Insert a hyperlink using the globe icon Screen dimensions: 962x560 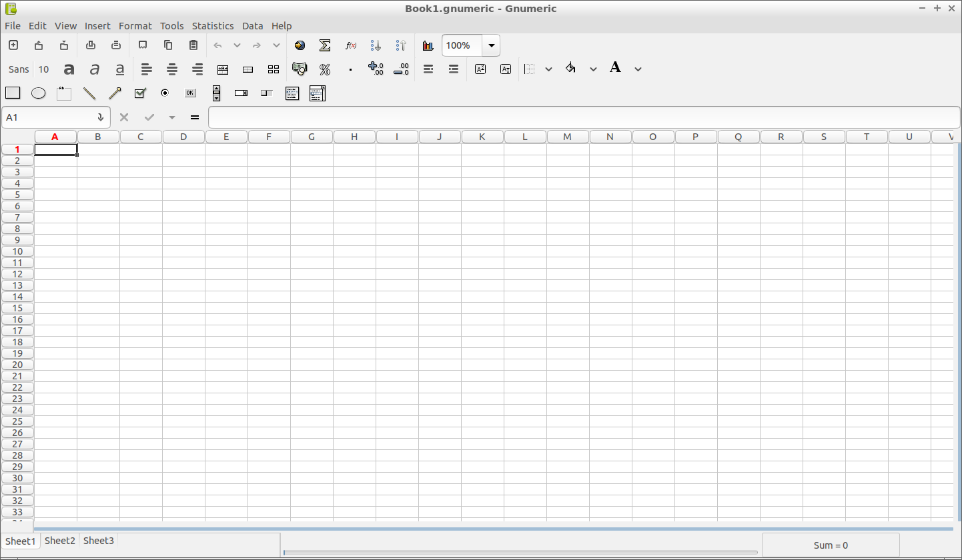click(300, 45)
